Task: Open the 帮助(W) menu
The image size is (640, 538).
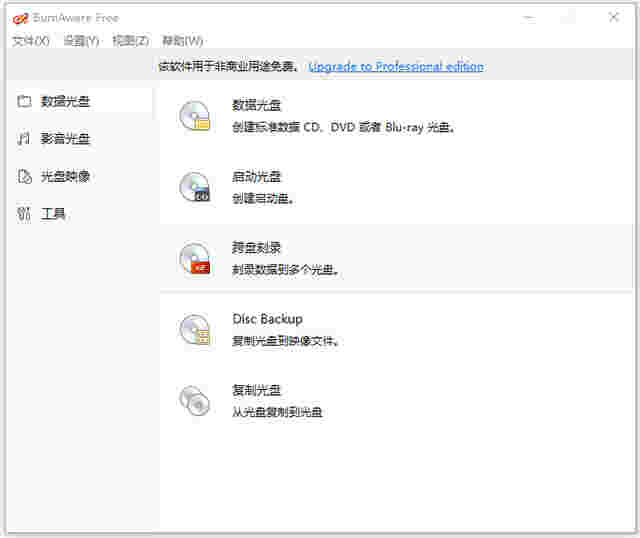Action: click(x=182, y=41)
